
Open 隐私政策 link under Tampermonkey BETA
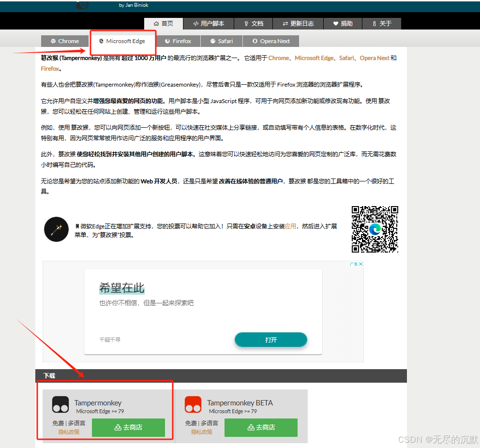pyautogui.click(x=202, y=432)
